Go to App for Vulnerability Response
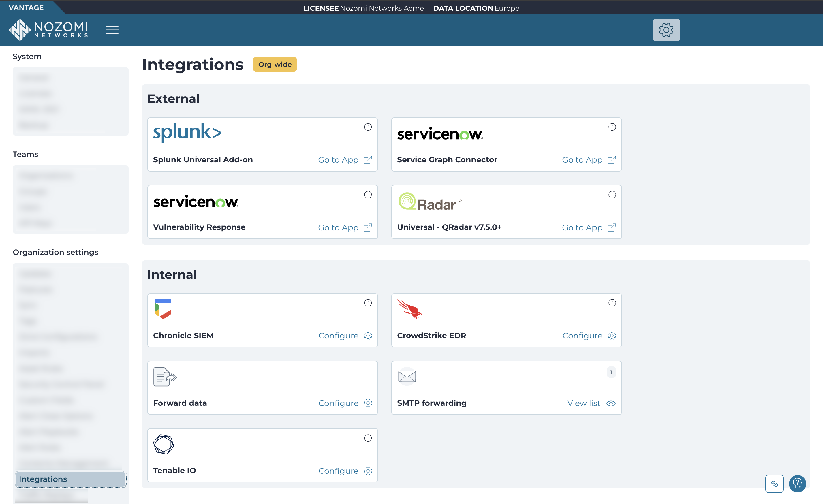Image resolution: width=823 pixels, height=504 pixels. (345, 228)
